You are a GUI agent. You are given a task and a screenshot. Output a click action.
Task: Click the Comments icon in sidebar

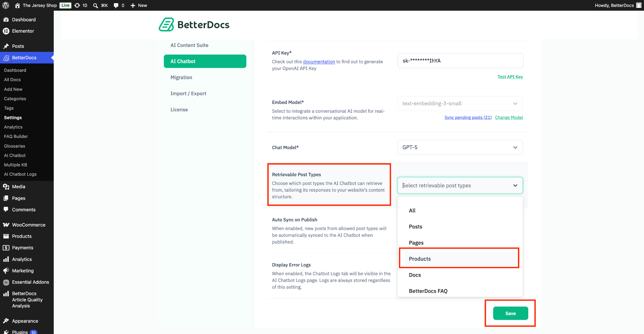[6, 209]
